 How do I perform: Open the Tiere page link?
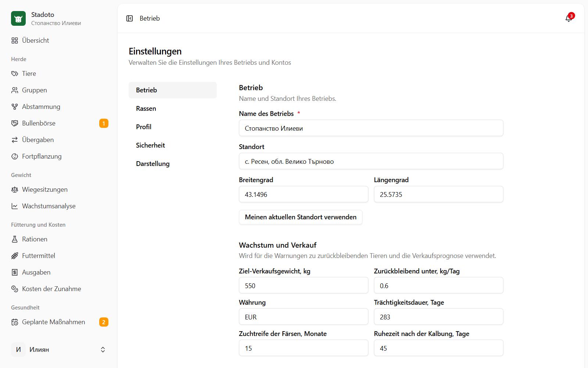coord(59,74)
